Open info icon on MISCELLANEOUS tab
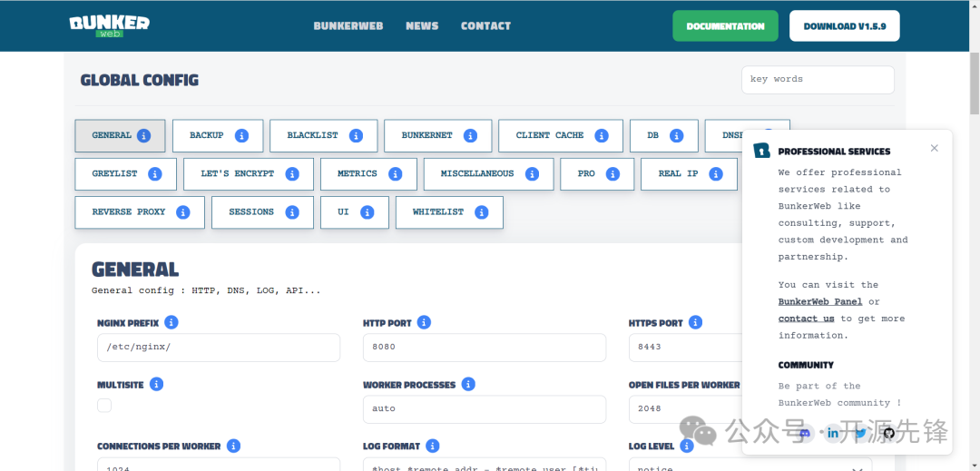 click(x=533, y=173)
